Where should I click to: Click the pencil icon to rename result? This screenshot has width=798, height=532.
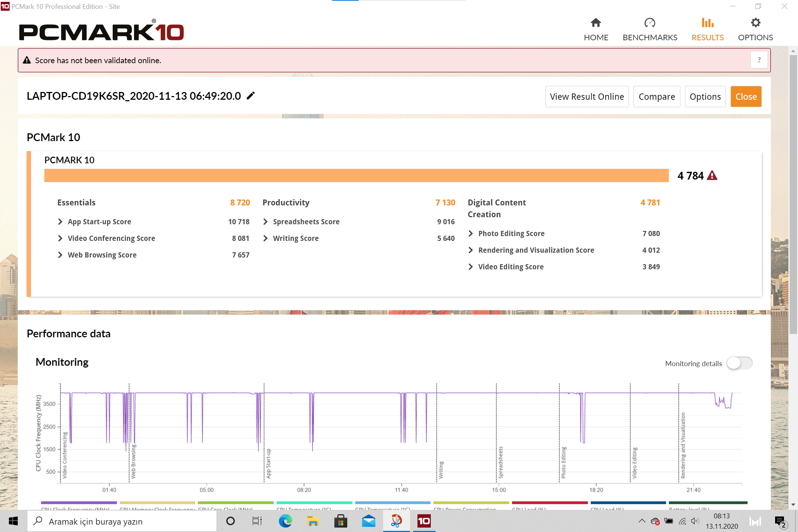pos(251,96)
